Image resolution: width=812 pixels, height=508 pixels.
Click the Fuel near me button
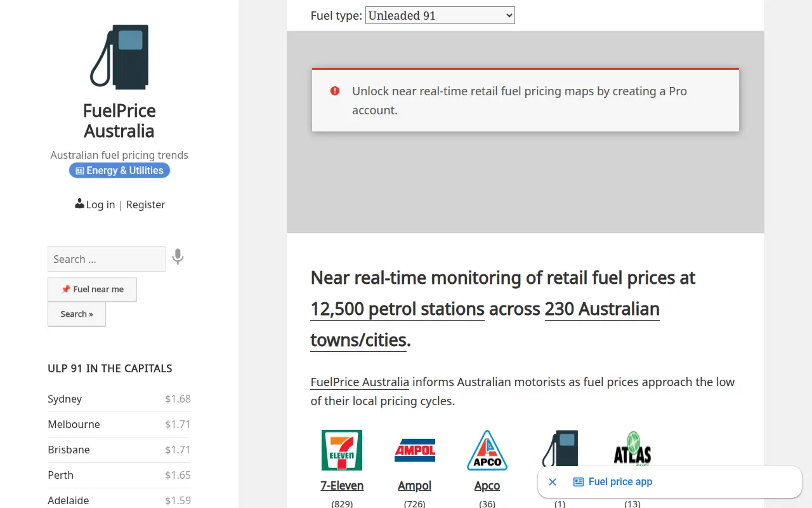pos(92,289)
